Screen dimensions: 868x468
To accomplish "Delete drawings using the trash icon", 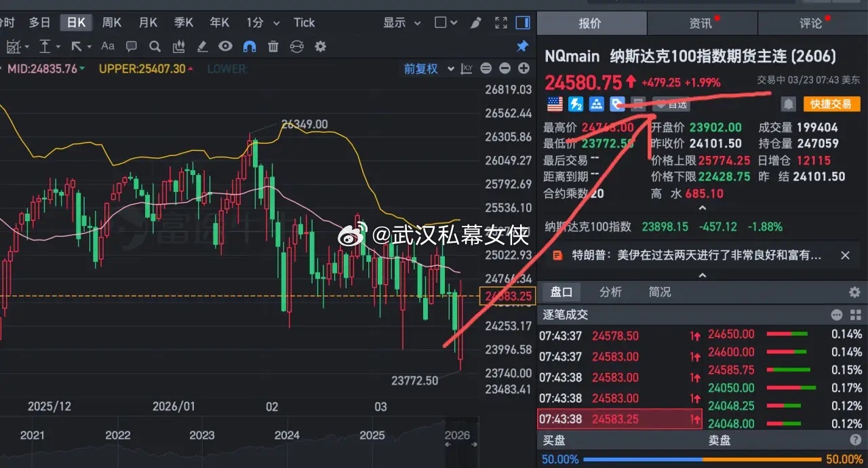I will 273,46.
